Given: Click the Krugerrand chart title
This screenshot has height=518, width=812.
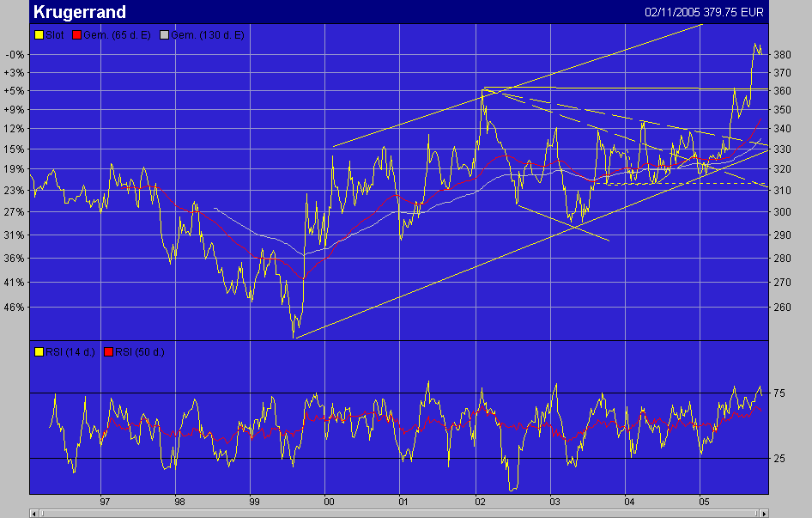Looking at the screenshot, I should [79, 12].
